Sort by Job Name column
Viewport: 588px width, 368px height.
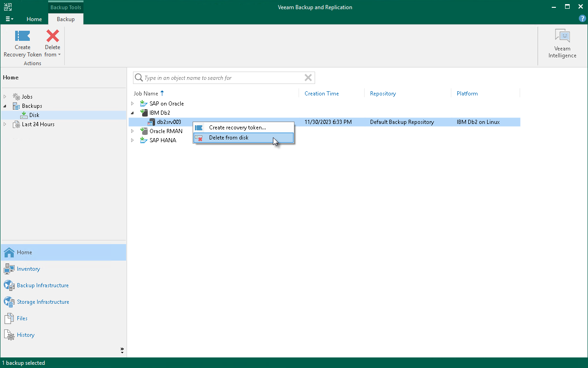point(146,94)
